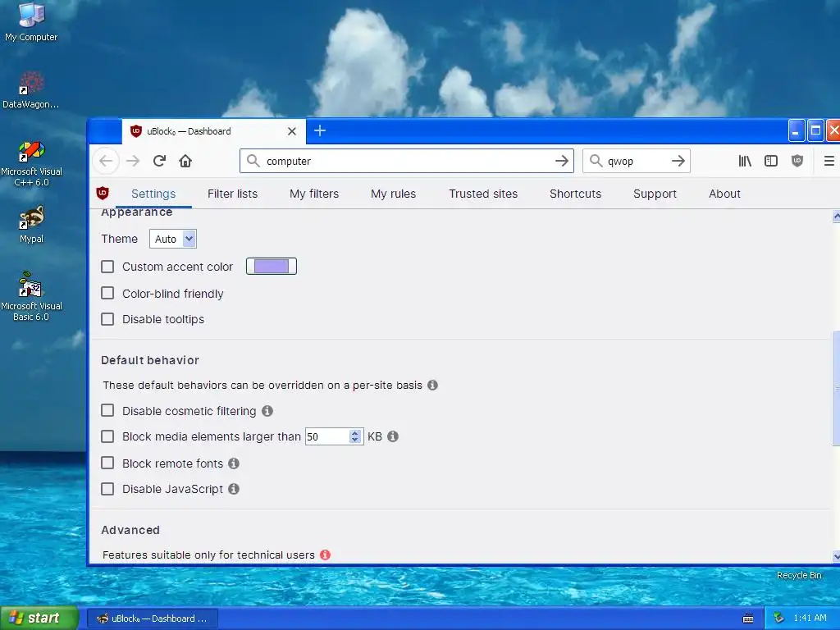This screenshot has width=840, height=630.
Task: Toggle the sidebar view icon
Action: (x=771, y=161)
